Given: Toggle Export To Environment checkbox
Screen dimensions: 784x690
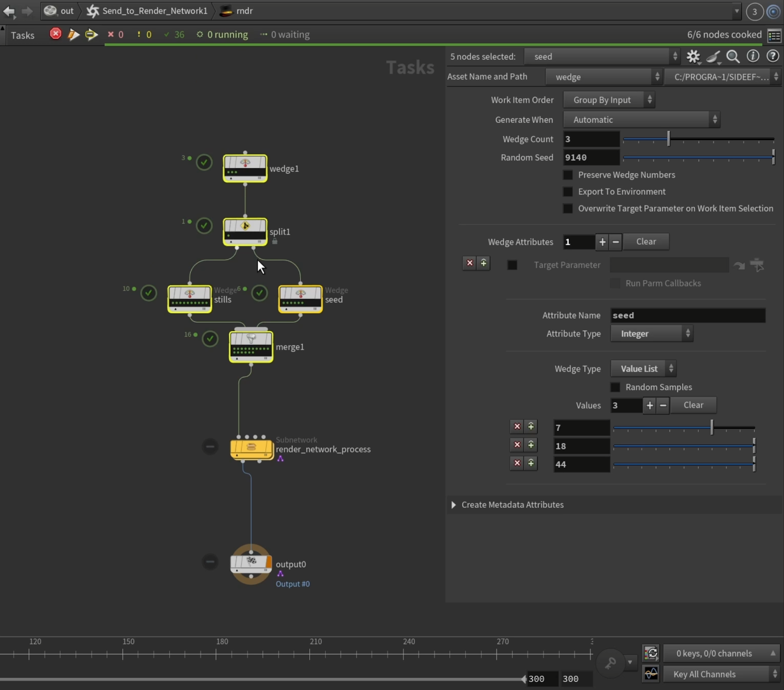Looking at the screenshot, I should (568, 191).
